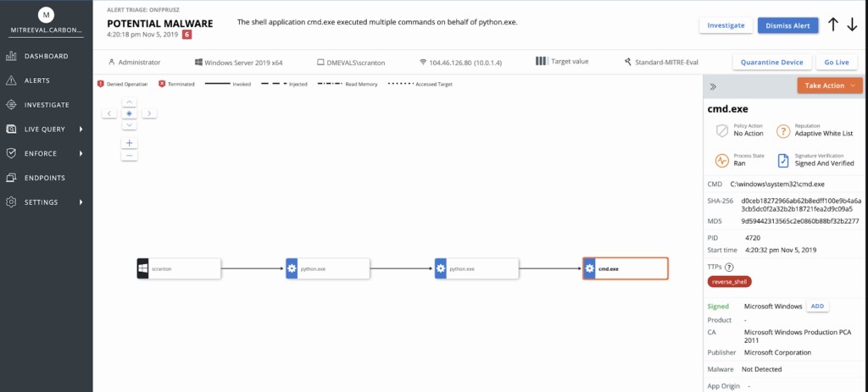
Task: Expand the Live Query submenu
Action: point(81,130)
